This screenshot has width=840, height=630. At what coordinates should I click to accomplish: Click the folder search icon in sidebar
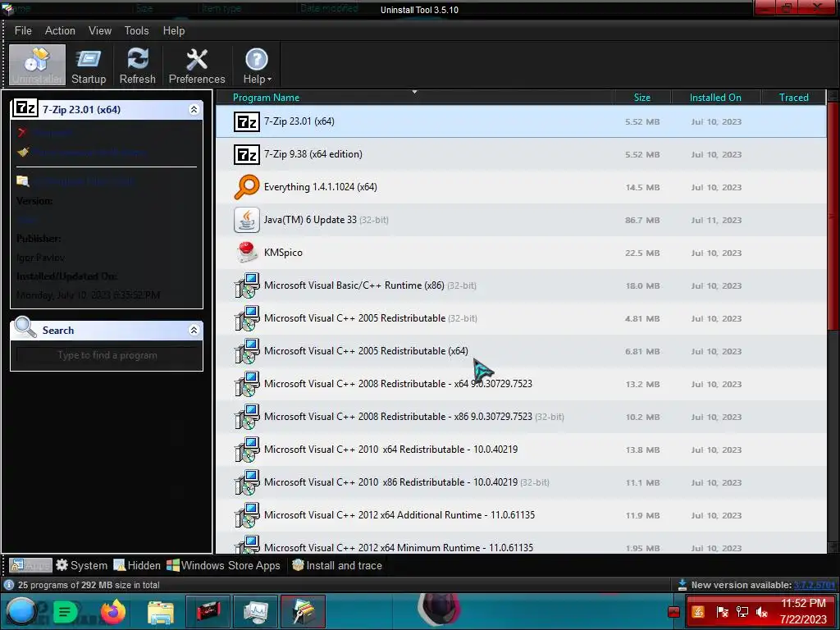22,181
